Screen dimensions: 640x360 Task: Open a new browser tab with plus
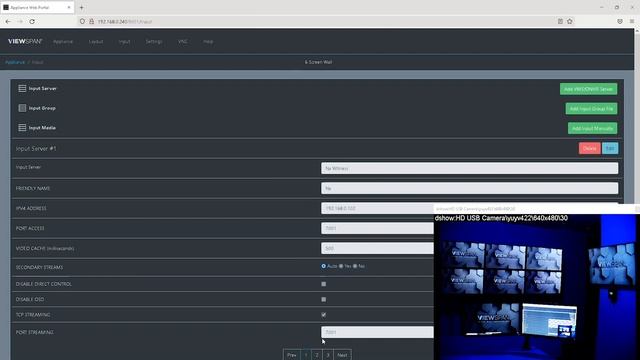[x=82, y=7]
